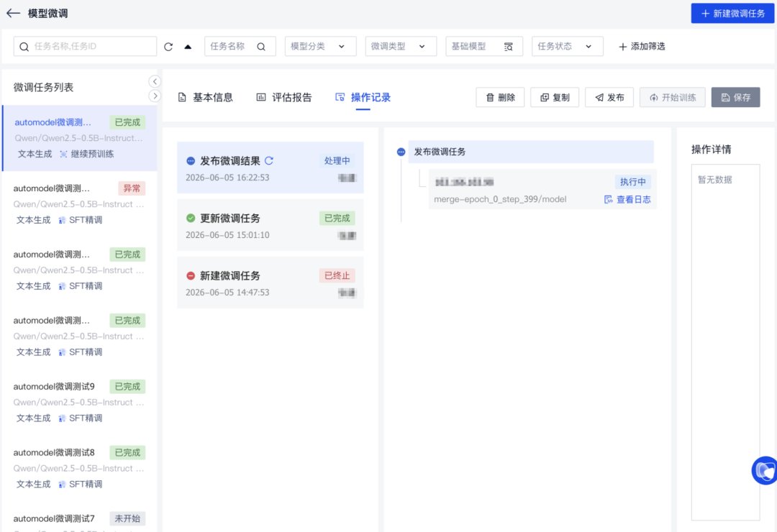777x532 pixels.
Task: Switch to the 基本信息 tab
Action: (x=205, y=97)
